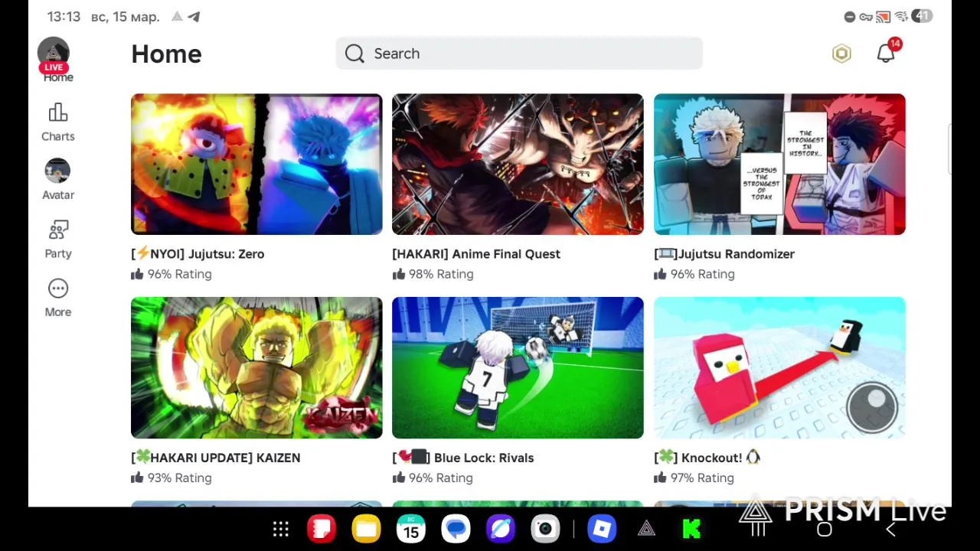Open the apps grid in taskbar
Viewport: 980px width, 551px height.
coord(281,530)
